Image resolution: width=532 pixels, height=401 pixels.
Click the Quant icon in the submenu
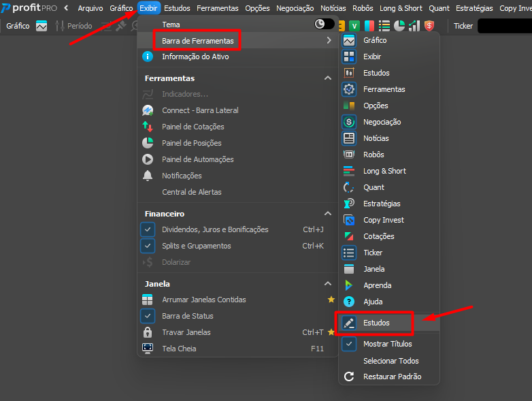point(349,187)
